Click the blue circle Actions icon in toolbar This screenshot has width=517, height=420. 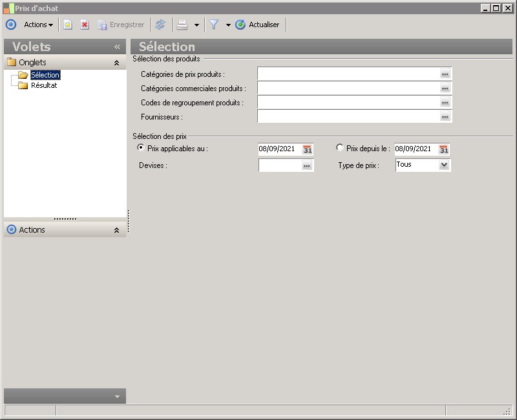coord(11,25)
